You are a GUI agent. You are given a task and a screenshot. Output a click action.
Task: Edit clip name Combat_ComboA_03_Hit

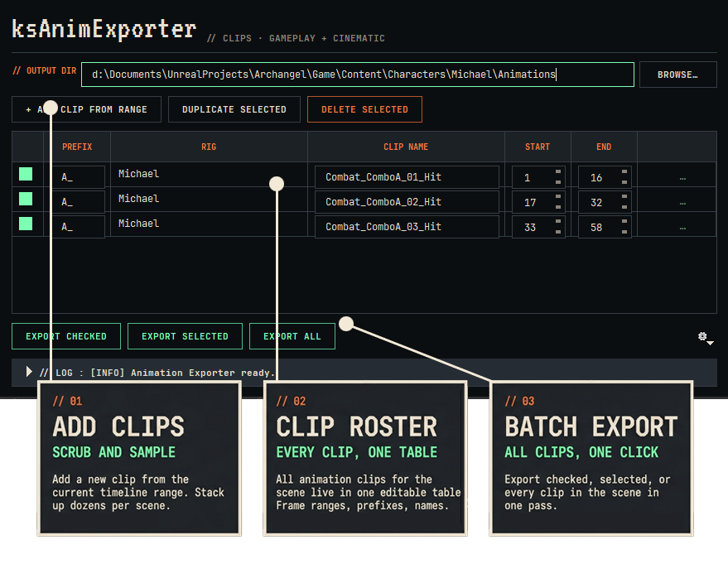[x=407, y=227]
